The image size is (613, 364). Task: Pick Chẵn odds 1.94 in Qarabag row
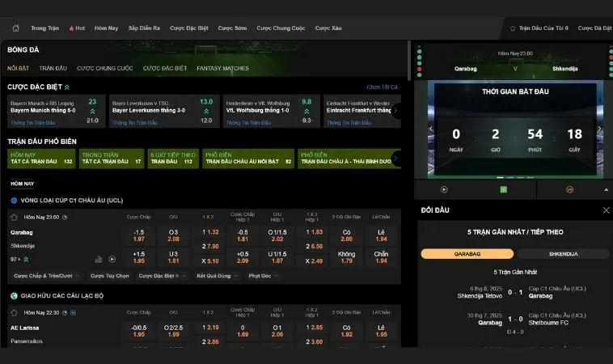pyautogui.click(x=381, y=257)
